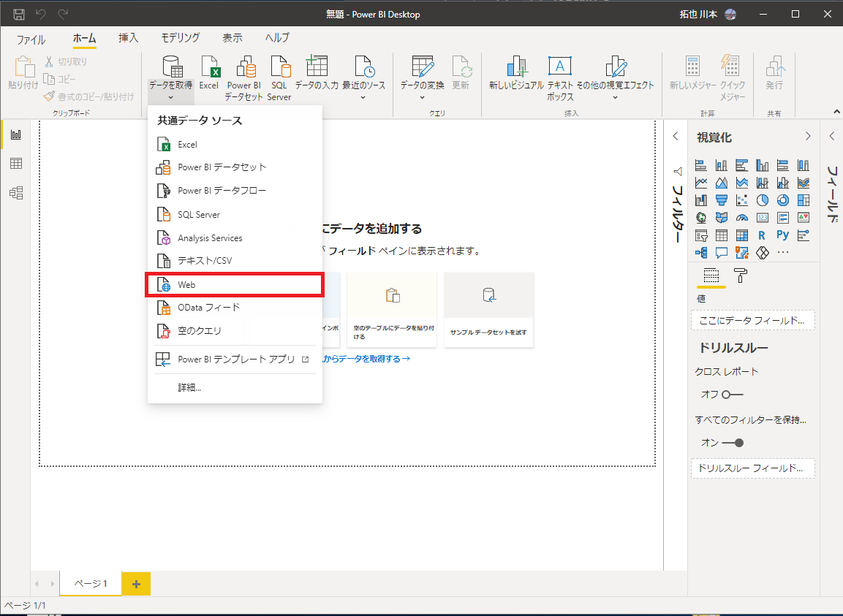Insert an R script visual
Image resolution: width=843 pixels, height=616 pixels.
pos(762,235)
